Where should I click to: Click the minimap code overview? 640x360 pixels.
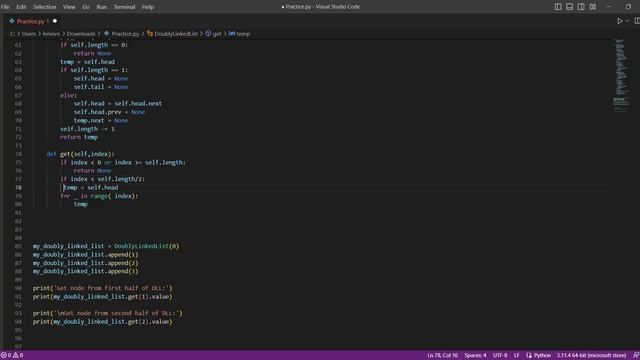[621, 76]
